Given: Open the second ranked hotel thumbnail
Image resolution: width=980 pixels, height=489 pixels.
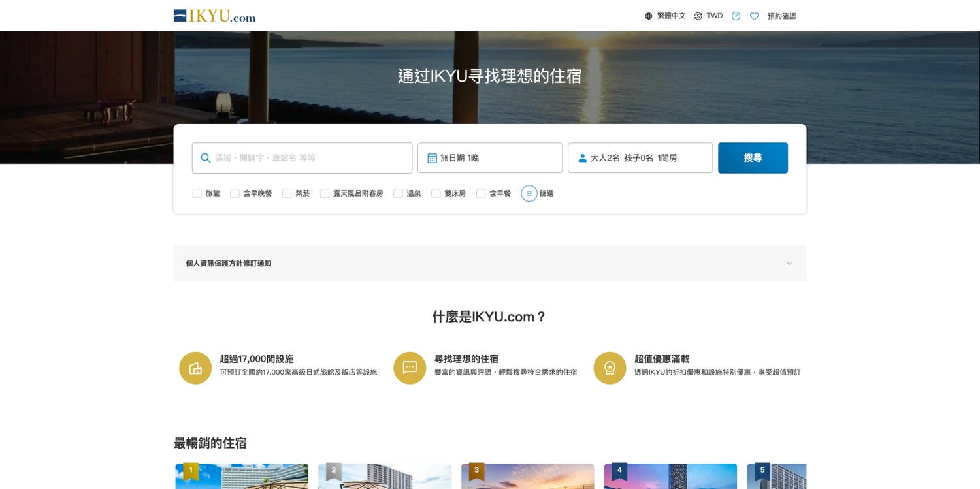Looking at the screenshot, I should point(385,476).
